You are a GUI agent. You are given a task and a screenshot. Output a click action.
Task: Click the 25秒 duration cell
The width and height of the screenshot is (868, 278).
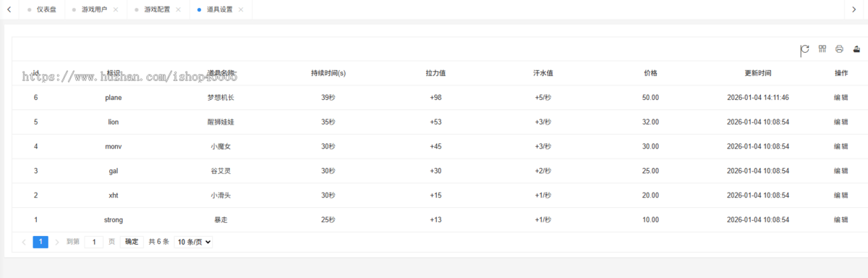click(328, 219)
